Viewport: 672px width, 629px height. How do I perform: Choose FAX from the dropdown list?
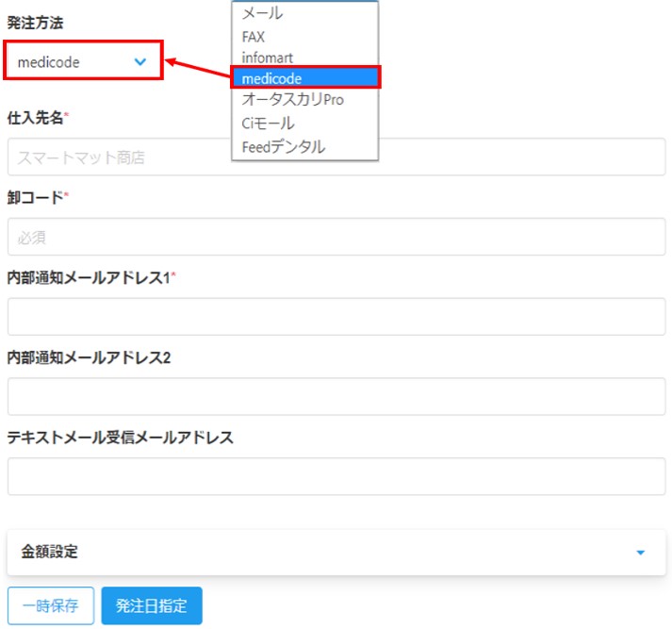coord(304,37)
